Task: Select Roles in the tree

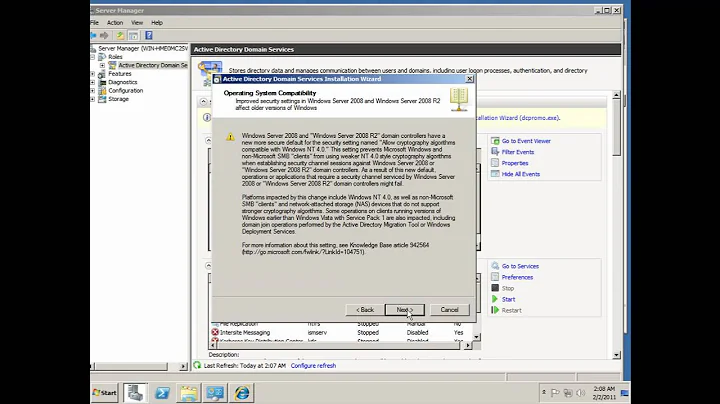Action: click(x=115, y=57)
